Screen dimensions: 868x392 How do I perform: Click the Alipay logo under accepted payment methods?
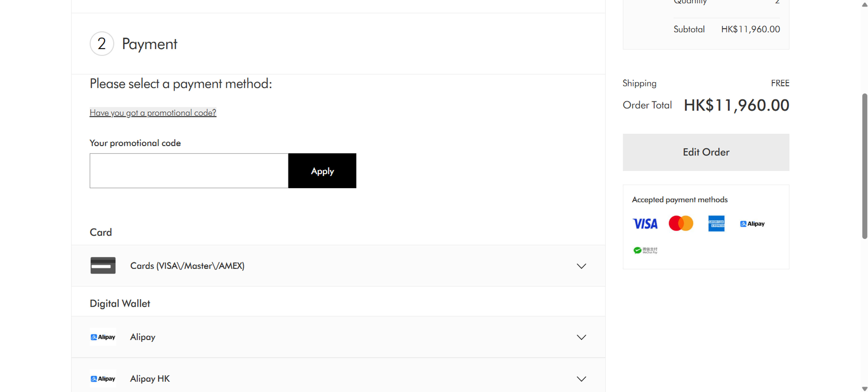(752, 224)
